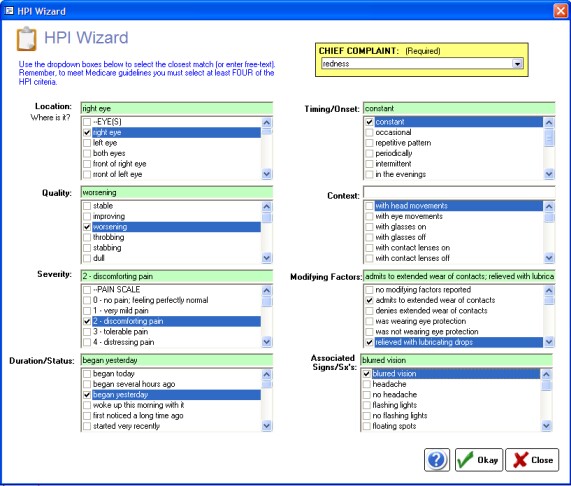Viewport: 571px width, 486px height.
Task: Uncheck the 'blurred vision' checkbox
Action: (367, 374)
